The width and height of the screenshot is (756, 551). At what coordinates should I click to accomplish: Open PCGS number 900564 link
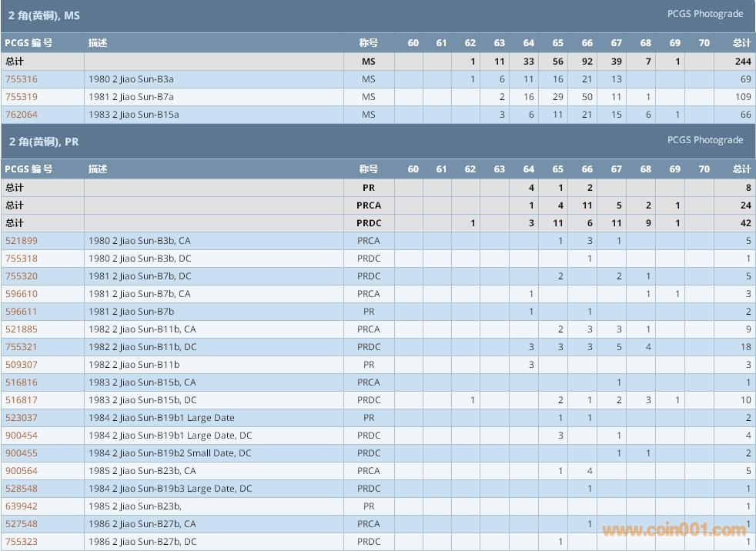coord(22,471)
